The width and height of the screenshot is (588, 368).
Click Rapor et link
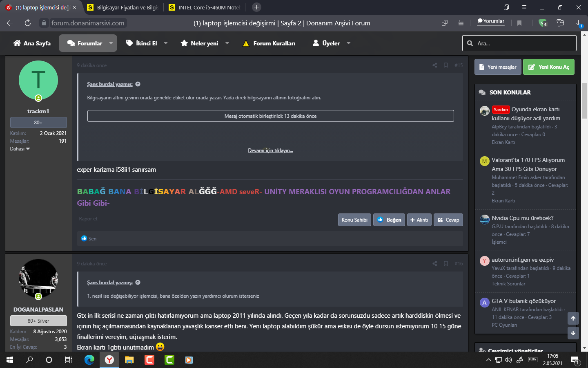point(88,219)
